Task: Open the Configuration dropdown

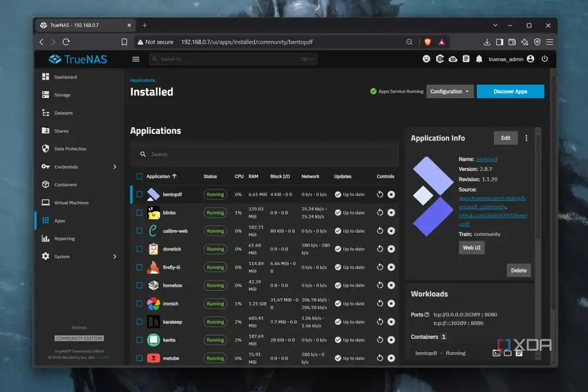Action: 450,92
